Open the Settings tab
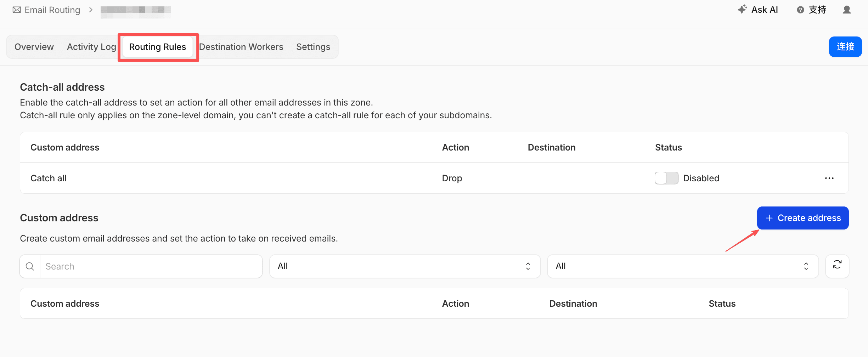 click(313, 47)
